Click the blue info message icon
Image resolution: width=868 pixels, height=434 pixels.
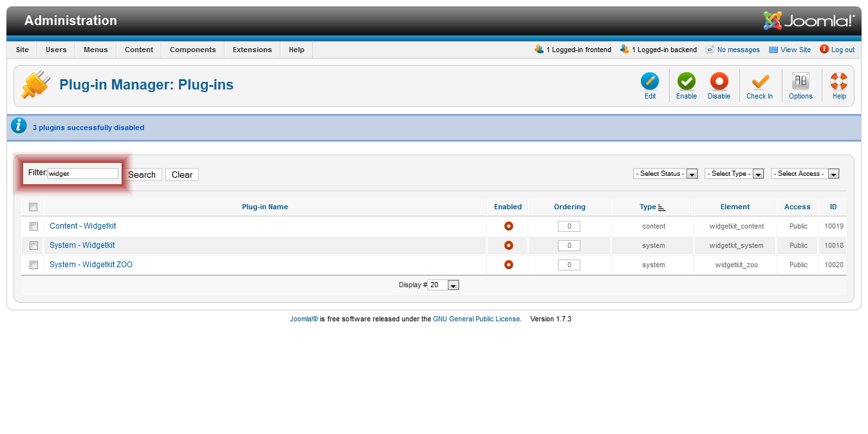(19, 126)
